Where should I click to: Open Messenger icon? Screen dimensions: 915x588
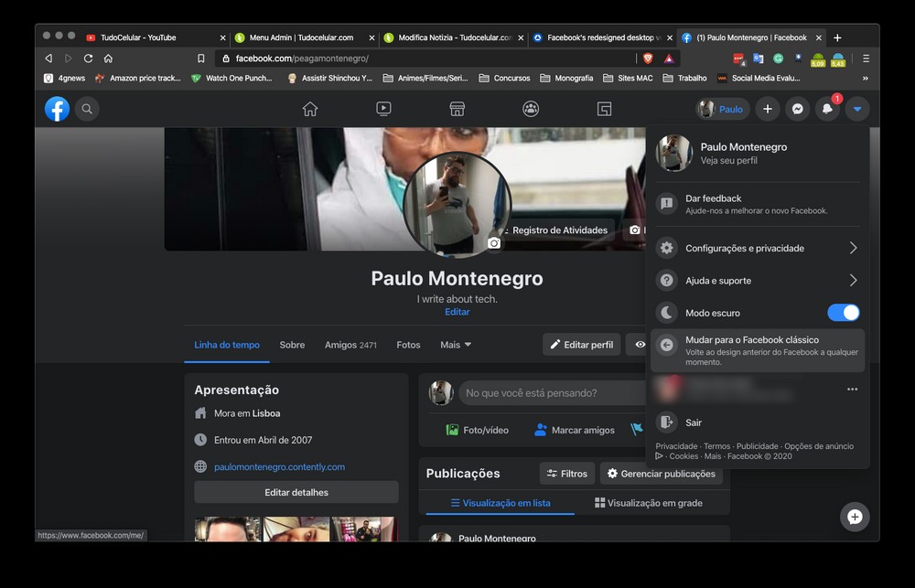click(797, 109)
